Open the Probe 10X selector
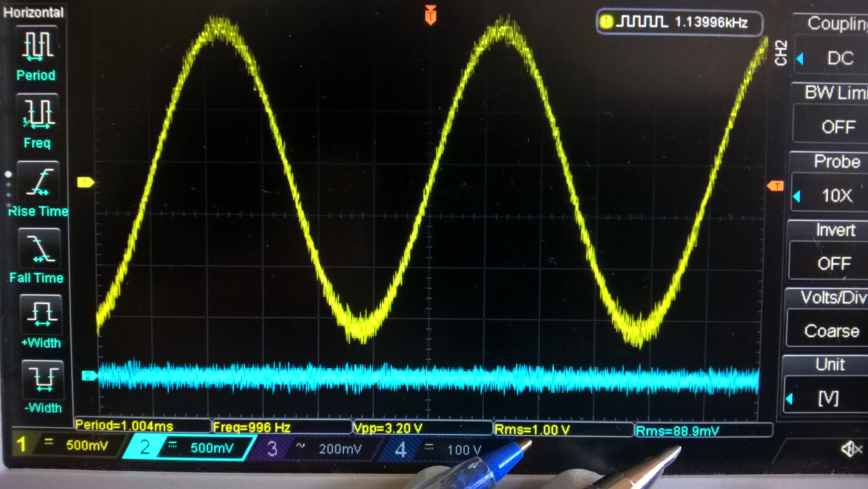The image size is (868, 489). pyautogui.click(x=829, y=195)
